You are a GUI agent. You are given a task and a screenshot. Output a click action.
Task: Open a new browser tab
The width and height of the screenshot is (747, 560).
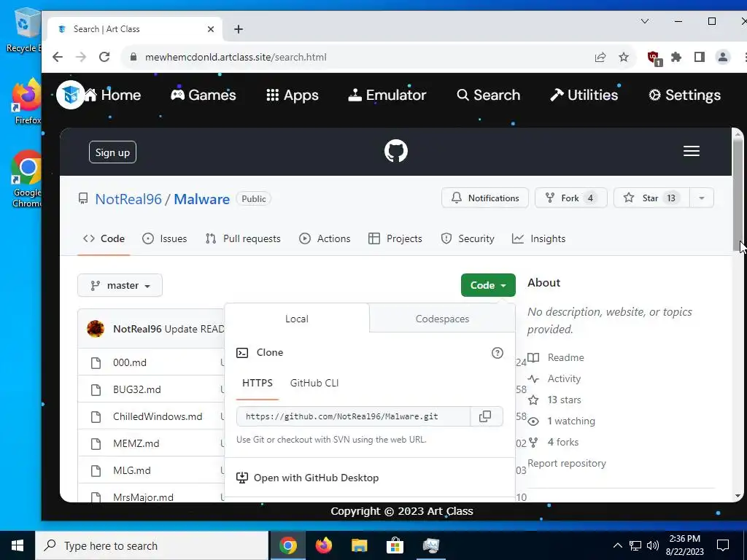coord(239,29)
